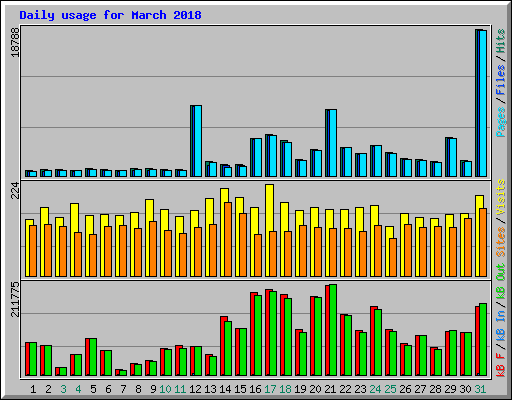Select day label 26 on the x-axis

[x=405, y=389]
